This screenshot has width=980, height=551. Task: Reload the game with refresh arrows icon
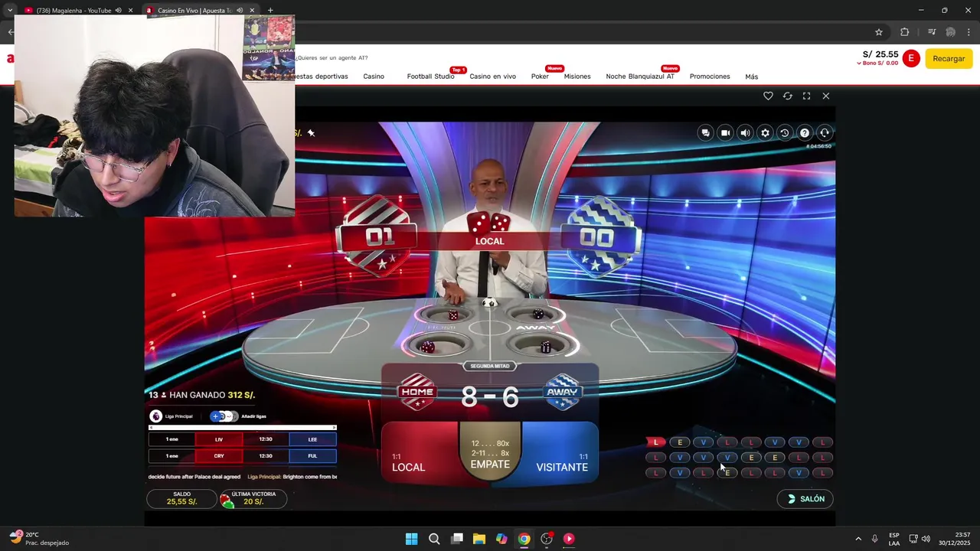[787, 96]
